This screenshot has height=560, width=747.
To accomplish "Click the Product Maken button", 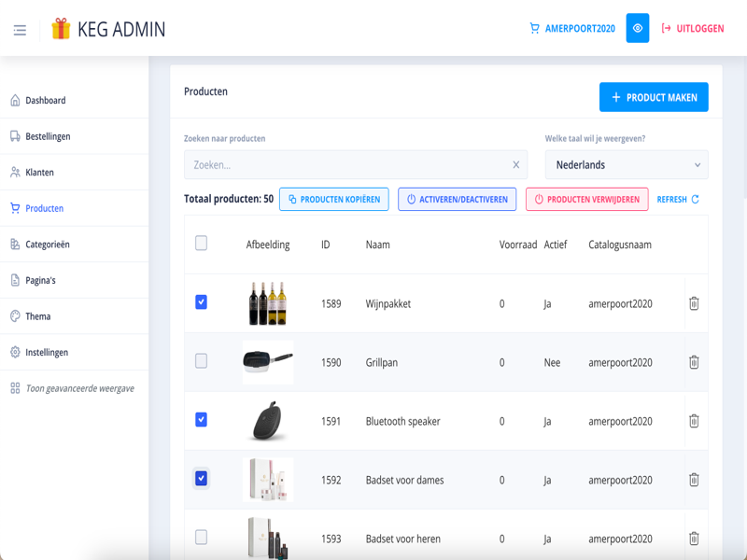I will [654, 97].
